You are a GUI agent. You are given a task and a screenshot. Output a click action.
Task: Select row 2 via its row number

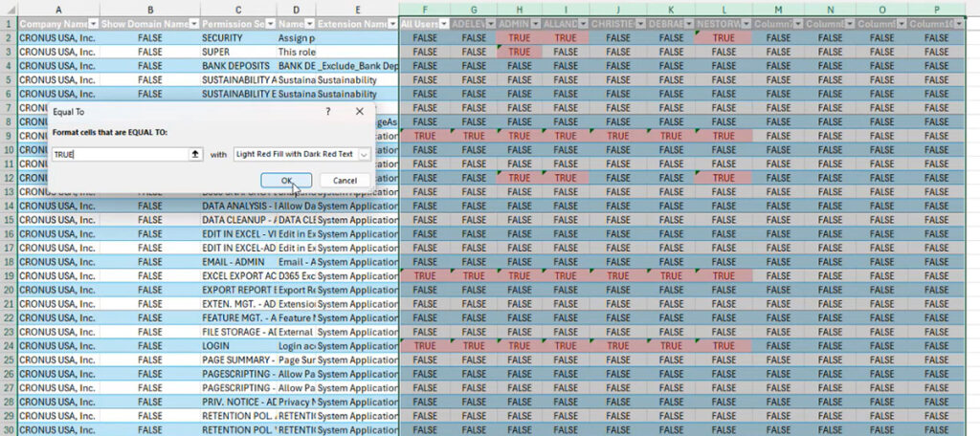pos(9,38)
